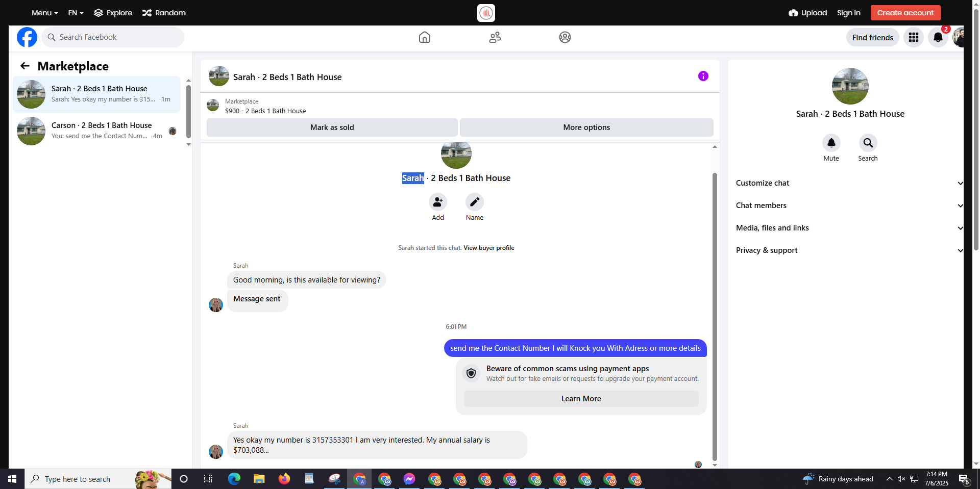
Task: Click the Mark as sold button
Action: click(332, 127)
